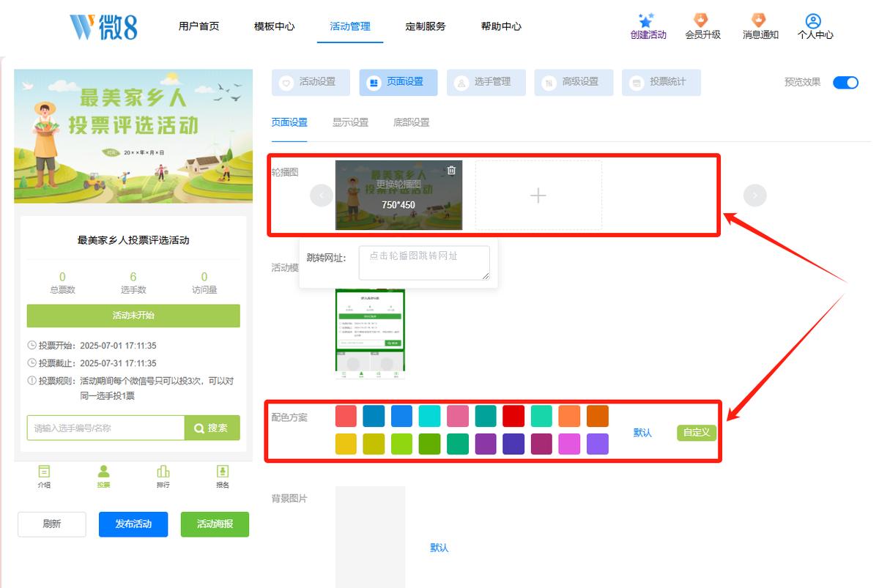Switch to 活动设置 tab

311,83
